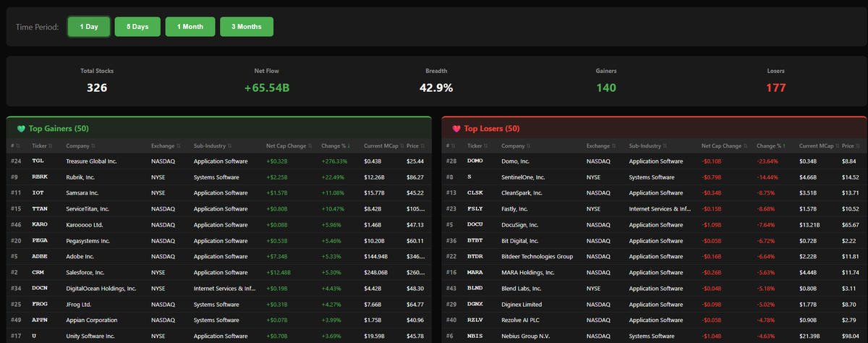Click MARA Holdings, Inc. company name
Viewport: 868px width, 343px height.
pos(527,272)
